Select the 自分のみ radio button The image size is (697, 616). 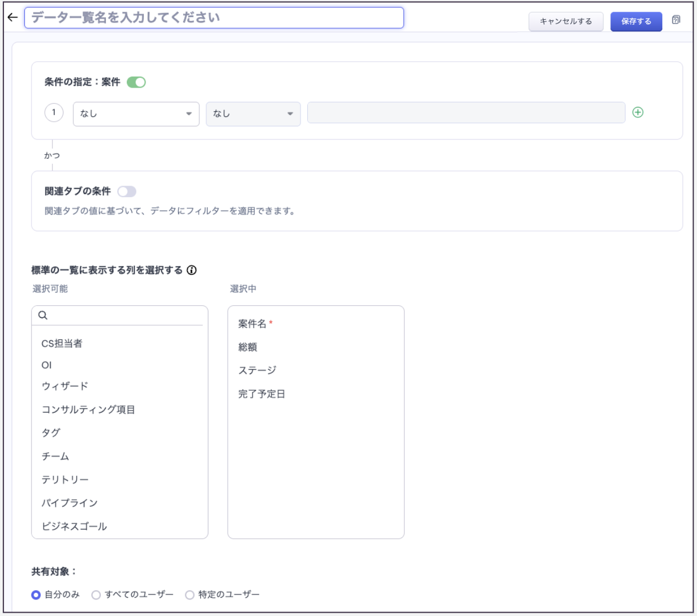36,595
